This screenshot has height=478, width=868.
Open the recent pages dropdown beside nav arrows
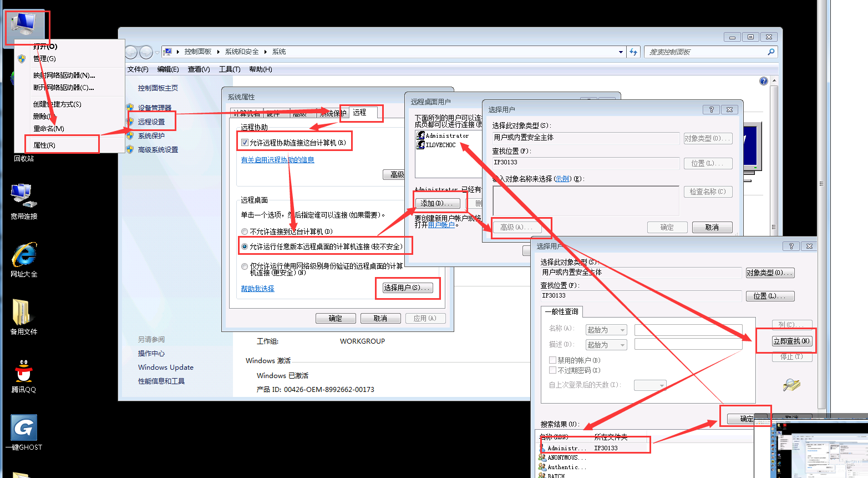tap(157, 52)
